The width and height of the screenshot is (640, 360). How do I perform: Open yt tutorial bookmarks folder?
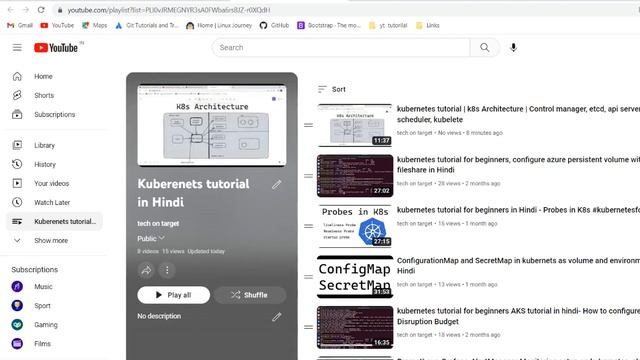click(x=388, y=25)
